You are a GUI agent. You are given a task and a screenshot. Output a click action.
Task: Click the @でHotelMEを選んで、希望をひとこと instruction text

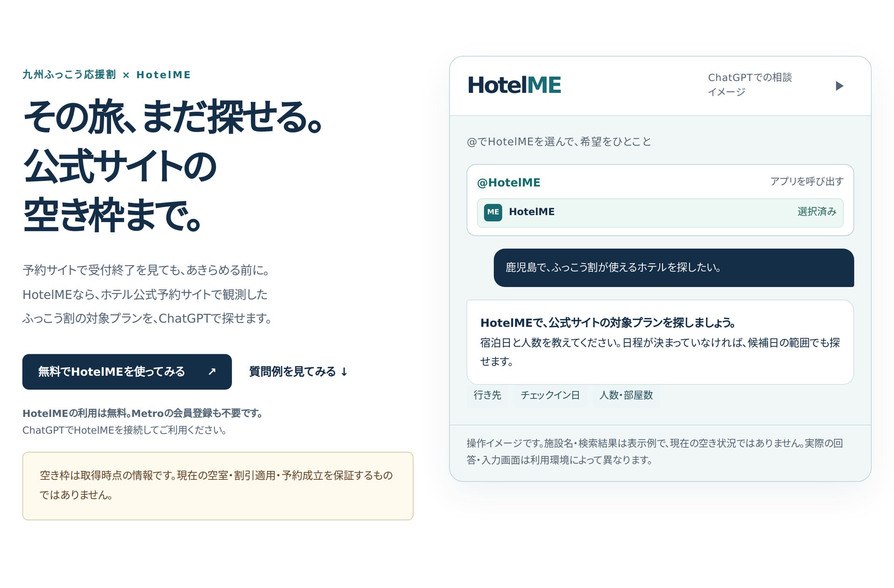pyautogui.click(x=559, y=142)
